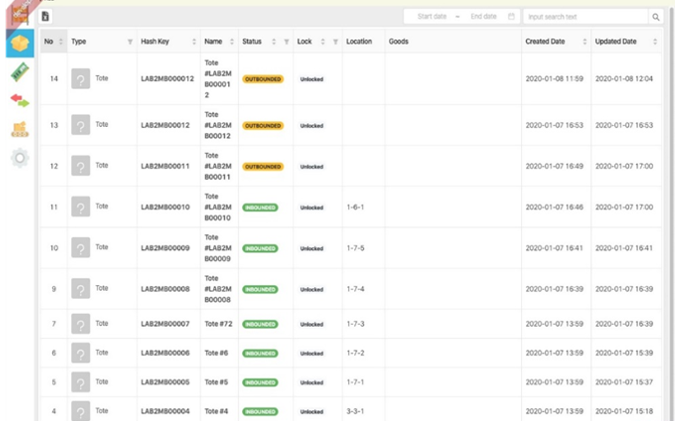Sort by the No column sorter arrows
675x421 pixels.
61,42
